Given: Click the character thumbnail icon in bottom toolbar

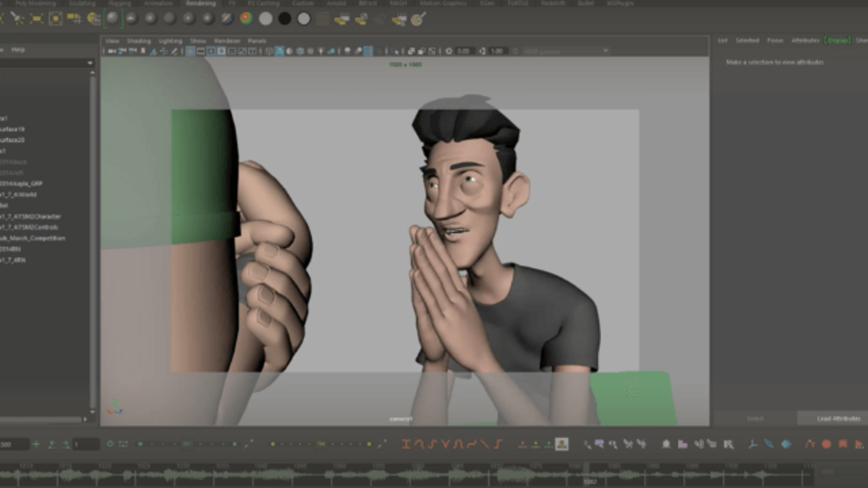Looking at the screenshot, I should [562, 444].
